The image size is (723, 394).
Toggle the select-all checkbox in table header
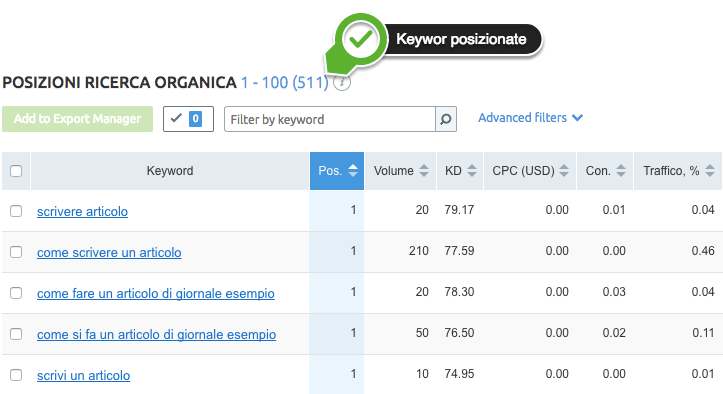click(16, 171)
